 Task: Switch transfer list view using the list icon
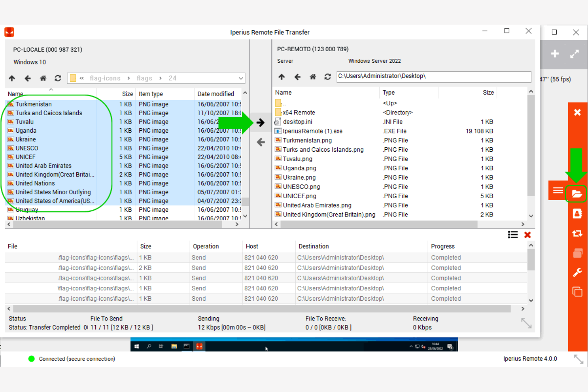[513, 235]
